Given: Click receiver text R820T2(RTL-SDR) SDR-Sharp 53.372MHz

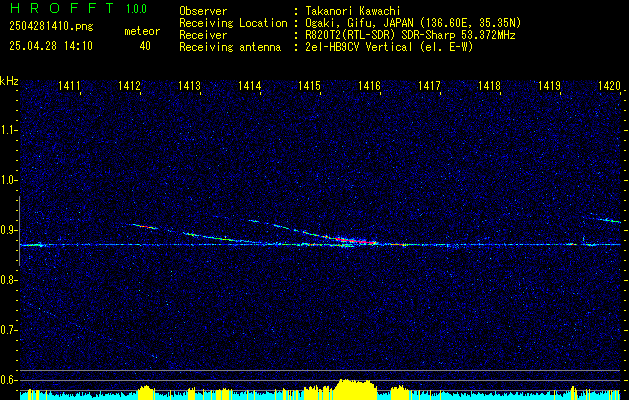Looking at the screenshot, I should [410, 35].
